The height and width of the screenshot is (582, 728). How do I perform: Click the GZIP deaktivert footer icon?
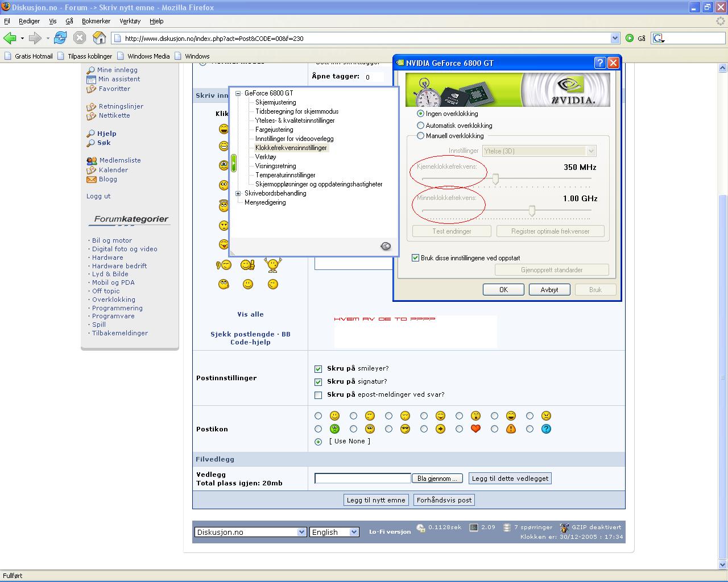tap(564, 528)
